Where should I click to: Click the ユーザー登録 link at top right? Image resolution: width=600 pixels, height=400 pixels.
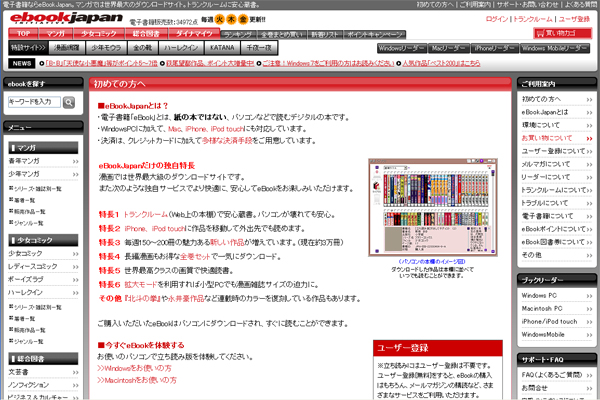(x=573, y=19)
